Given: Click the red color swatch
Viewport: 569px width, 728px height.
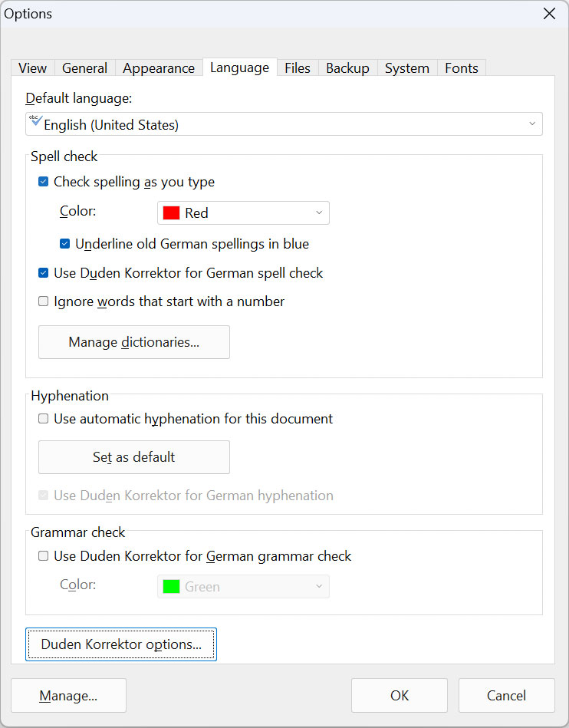Looking at the screenshot, I should (x=171, y=212).
